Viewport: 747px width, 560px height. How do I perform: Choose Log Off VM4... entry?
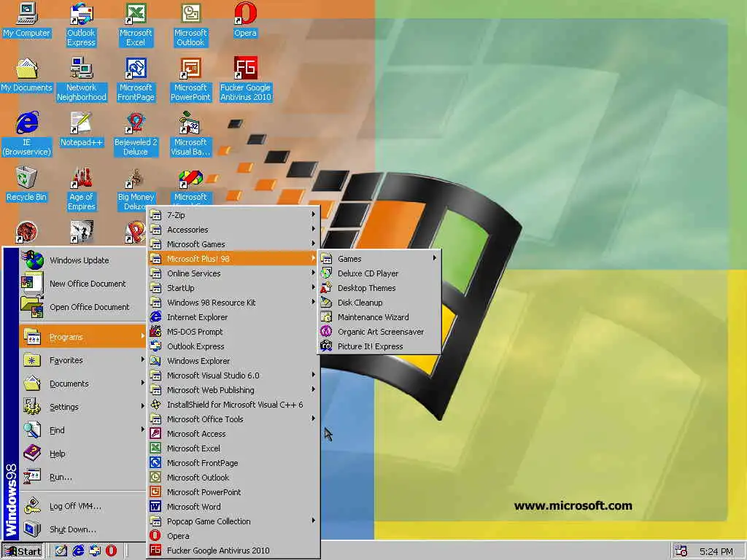tap(82, 506)
